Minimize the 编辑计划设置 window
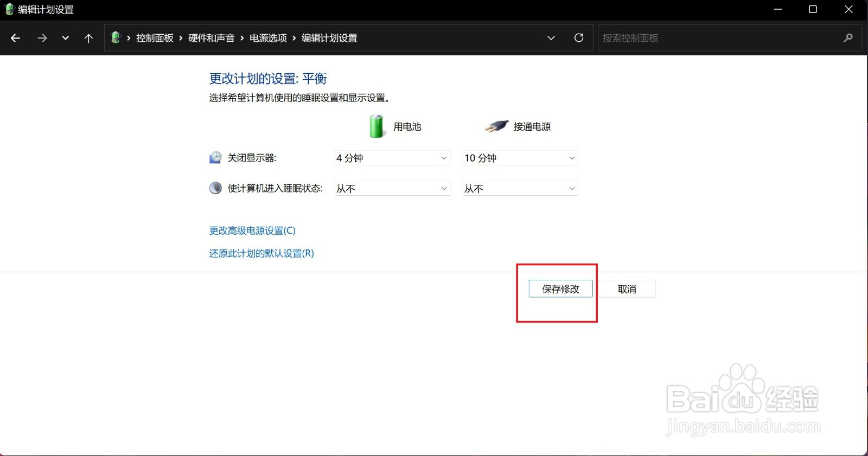 tap(778, 9)
